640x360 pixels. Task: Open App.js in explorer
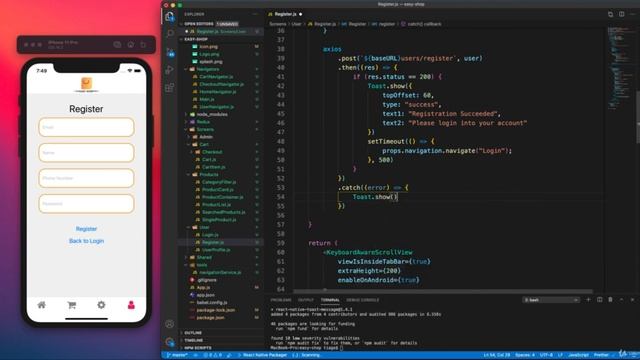pos(203,287)
